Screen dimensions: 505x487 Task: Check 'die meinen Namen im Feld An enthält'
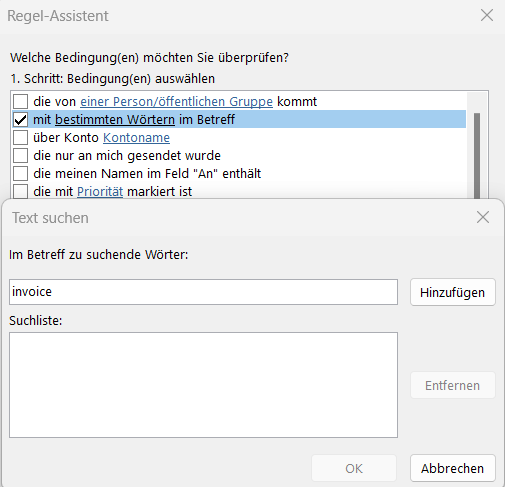coord(20,173)
